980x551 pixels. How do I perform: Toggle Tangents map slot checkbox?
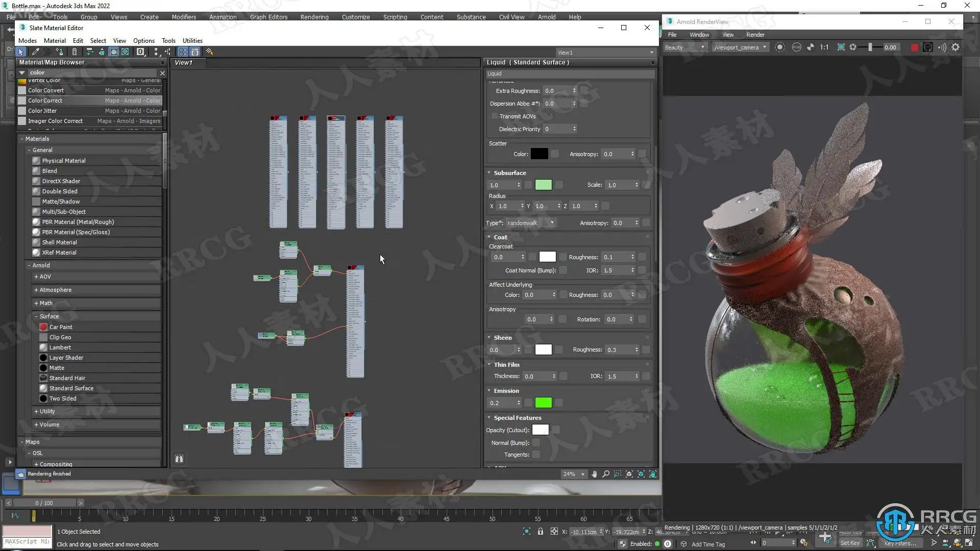(536, 455)
